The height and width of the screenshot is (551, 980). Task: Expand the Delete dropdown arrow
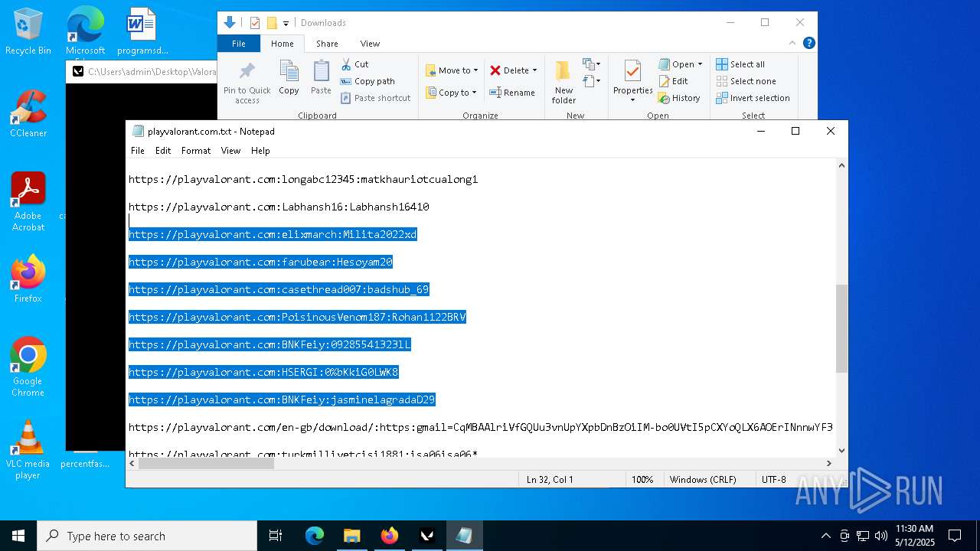pyautogui.click(x=534, y=70)
